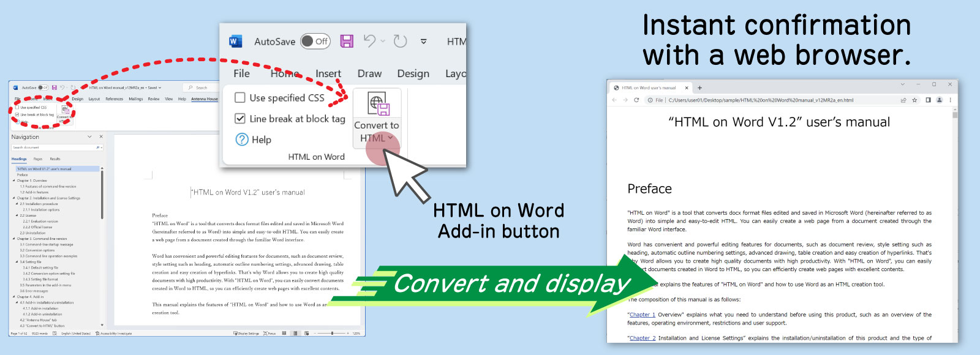Click 120% zoom level in status bar
The height and width of the screenshot is (355, 980).
pos(356,334)
